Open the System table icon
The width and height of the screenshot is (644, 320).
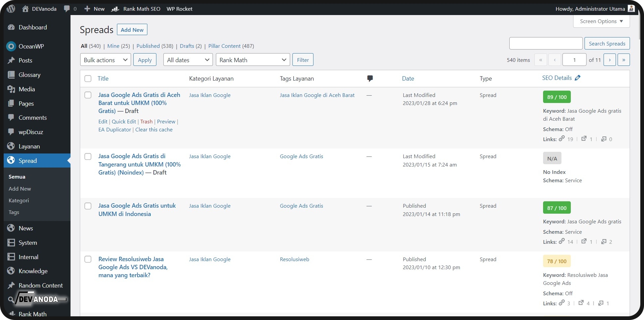[x=11, y=243]
